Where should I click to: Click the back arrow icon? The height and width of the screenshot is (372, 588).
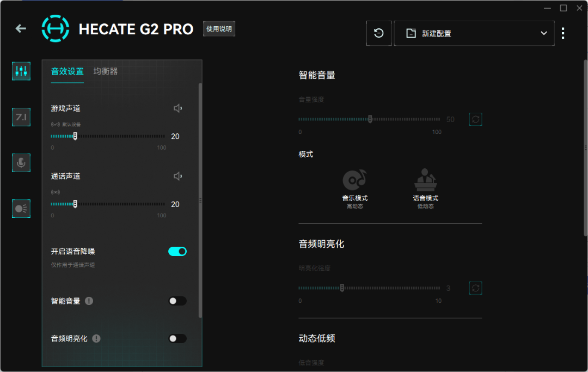21,28
